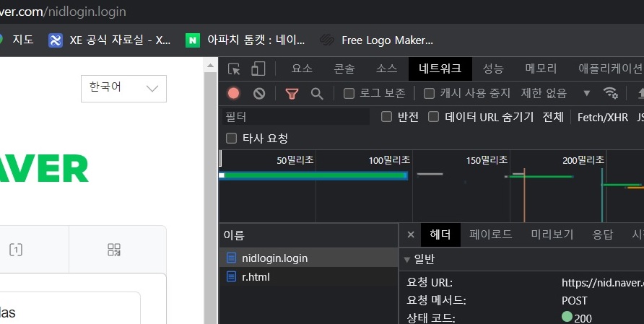Image resolution: width=644 pixels, height=324 pixels.
Task: Switch to the 요소 tab
Action: pos(302,69)
